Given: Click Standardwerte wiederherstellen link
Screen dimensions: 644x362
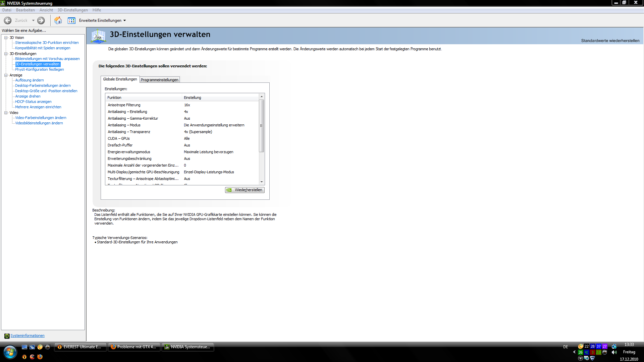Looking at the screenshot, I should [610, 41].
